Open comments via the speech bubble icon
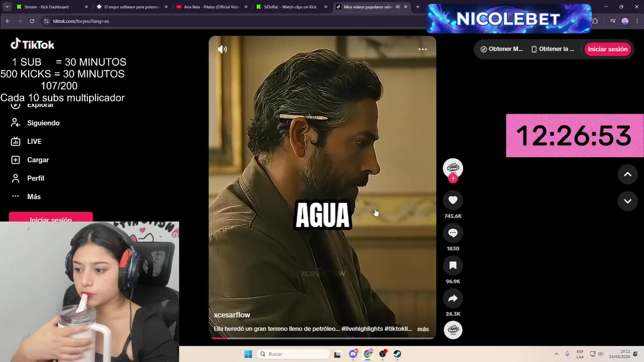The image size is (644, 362). 453,233
